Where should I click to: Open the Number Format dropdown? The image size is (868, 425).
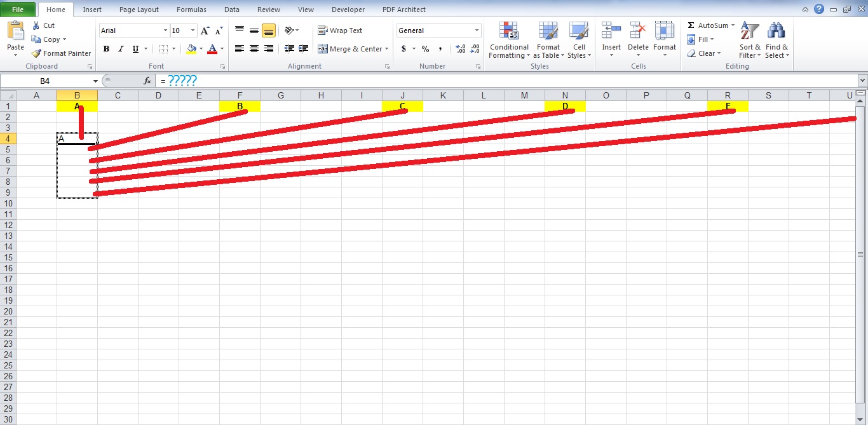pyautogui.click(x=477, y=30)
